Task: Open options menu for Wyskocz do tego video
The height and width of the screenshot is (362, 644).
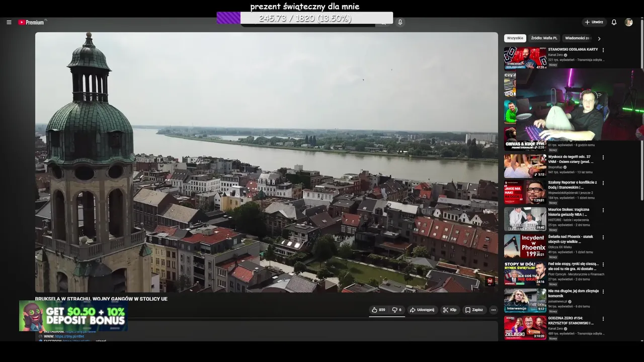Action: pyautogui.click(x=603, y=157)
